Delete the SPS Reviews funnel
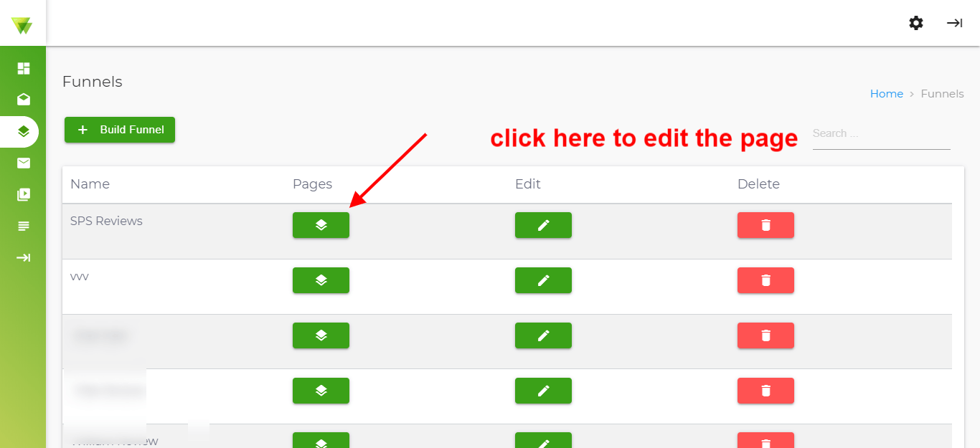Viewport: 980px width, 448px height. point(765,225)
